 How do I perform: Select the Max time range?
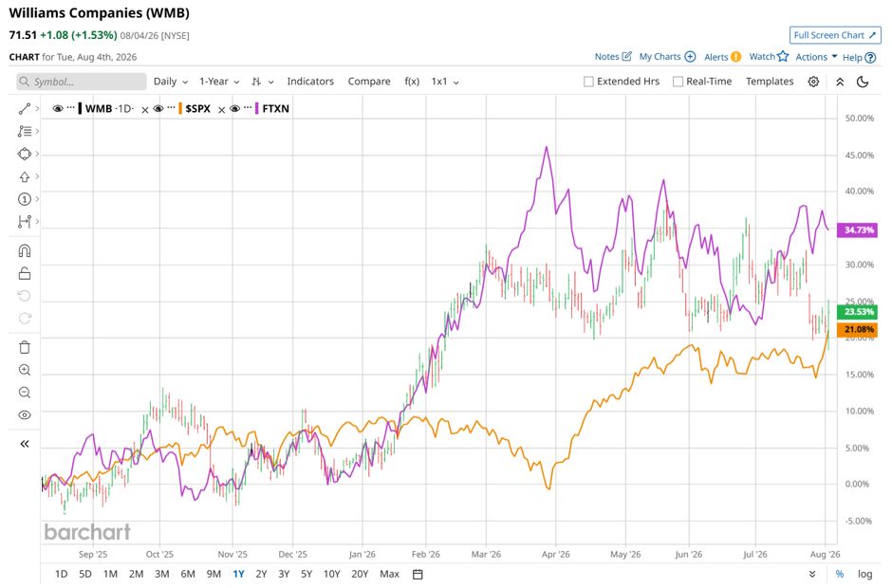pos(390,575)
